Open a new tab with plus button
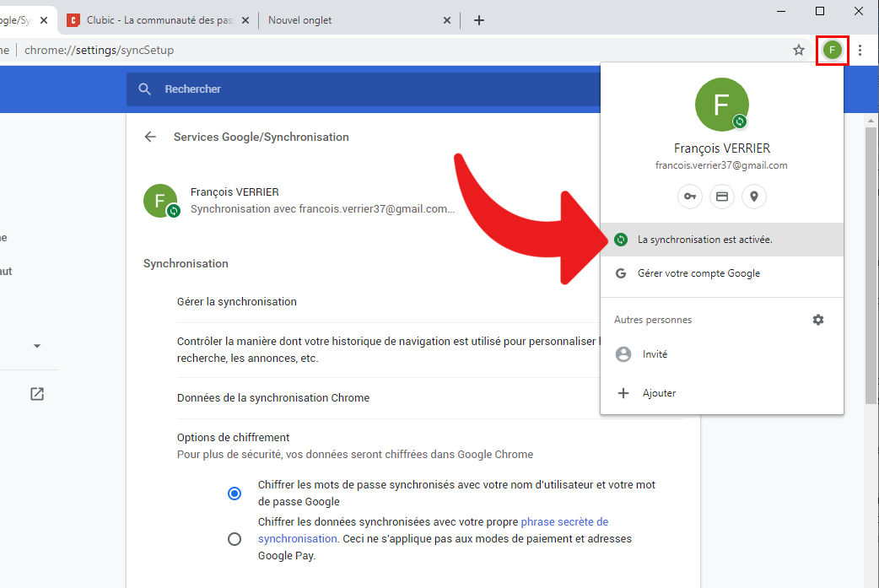Screen dimensions: 879x588 (x=479, y=21)
